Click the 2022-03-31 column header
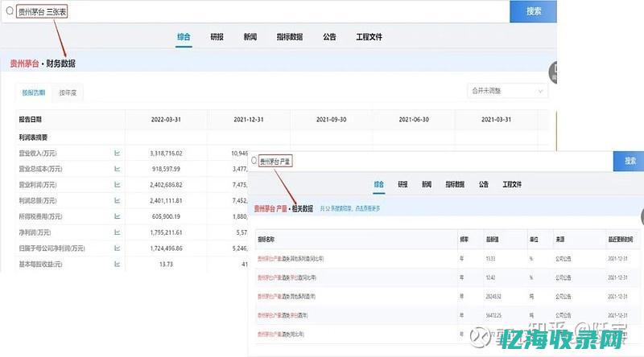 click(166, 120)
